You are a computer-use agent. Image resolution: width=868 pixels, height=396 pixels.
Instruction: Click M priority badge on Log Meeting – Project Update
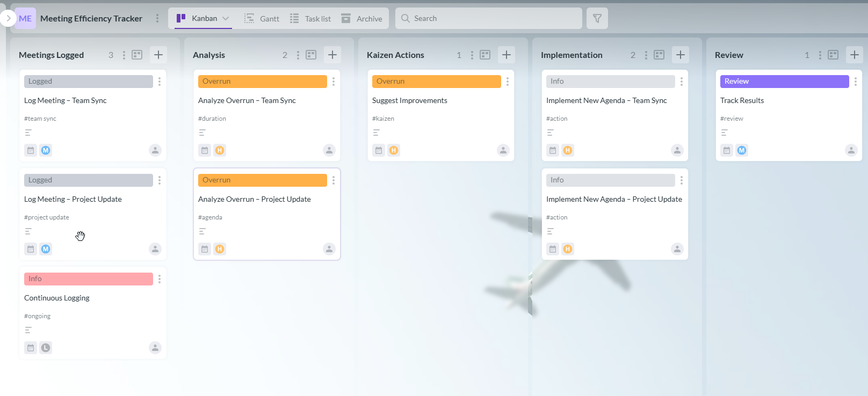(46, 249)
